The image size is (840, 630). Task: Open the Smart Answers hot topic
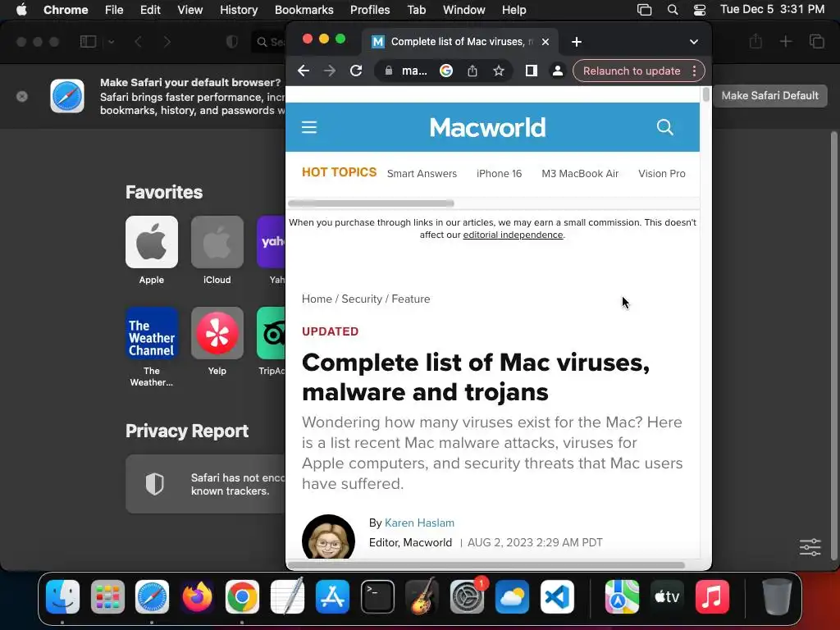[422, 174]
